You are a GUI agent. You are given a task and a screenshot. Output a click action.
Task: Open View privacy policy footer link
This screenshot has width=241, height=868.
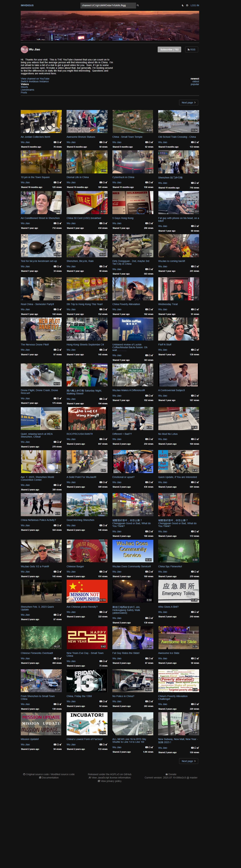[x=110, y=781]
